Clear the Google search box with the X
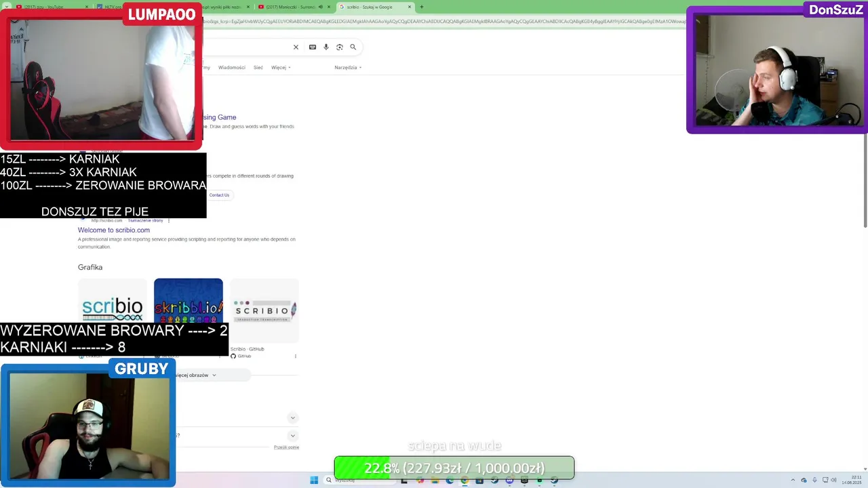This screenshot has height=488, width=868. (x=296, y=47)
